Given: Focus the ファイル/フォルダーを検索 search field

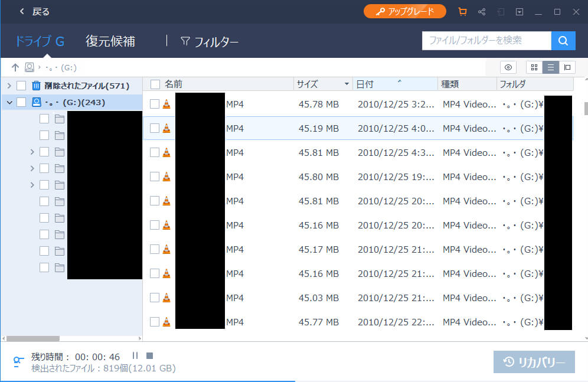Looking at the screenshot, I should tap(486, 41).
